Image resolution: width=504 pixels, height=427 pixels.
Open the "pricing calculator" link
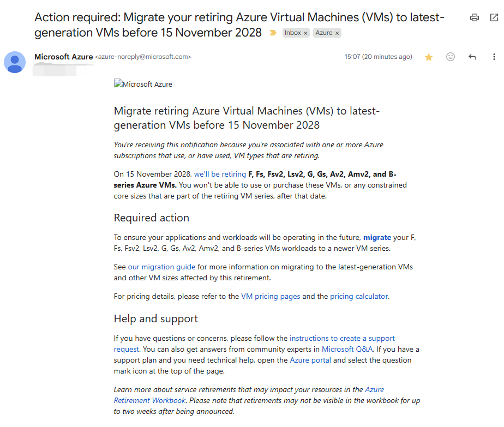point(359,297)
